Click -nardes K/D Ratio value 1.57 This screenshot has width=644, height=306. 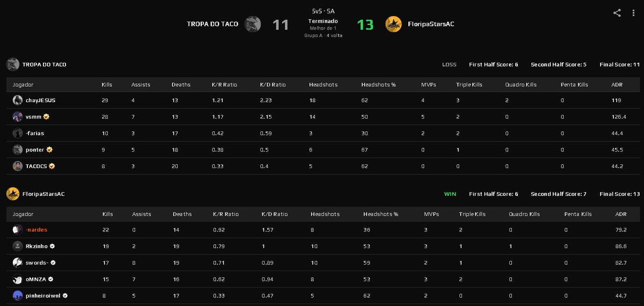267,230
